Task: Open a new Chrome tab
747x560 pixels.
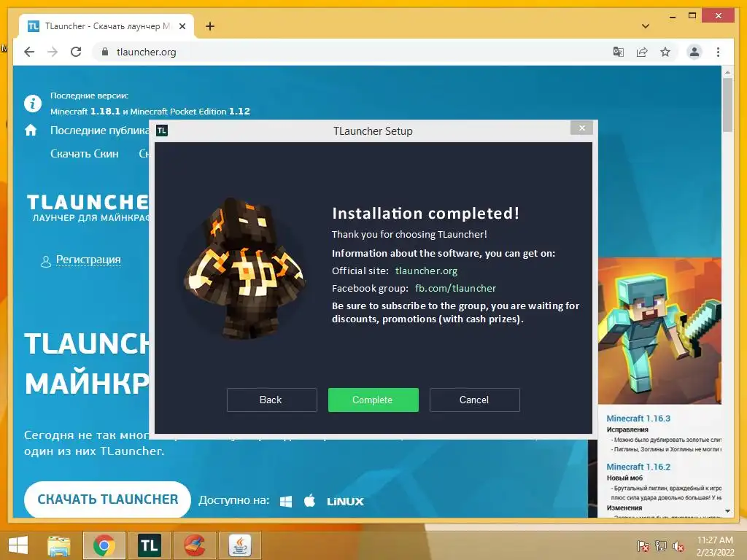Action: [209, 26]
